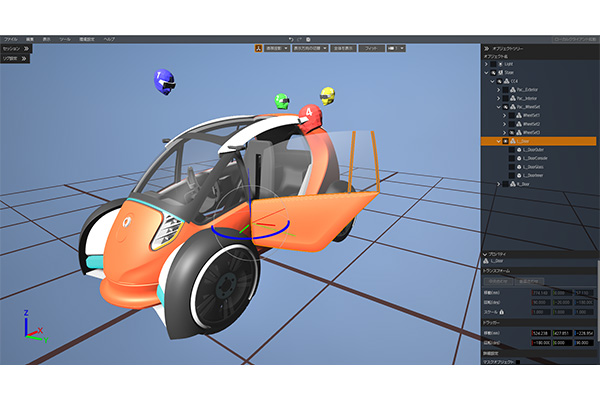Click trigger rotation X field -180.000
The image size is (600, 400).
pyautogui.click(x=541, y=343)
